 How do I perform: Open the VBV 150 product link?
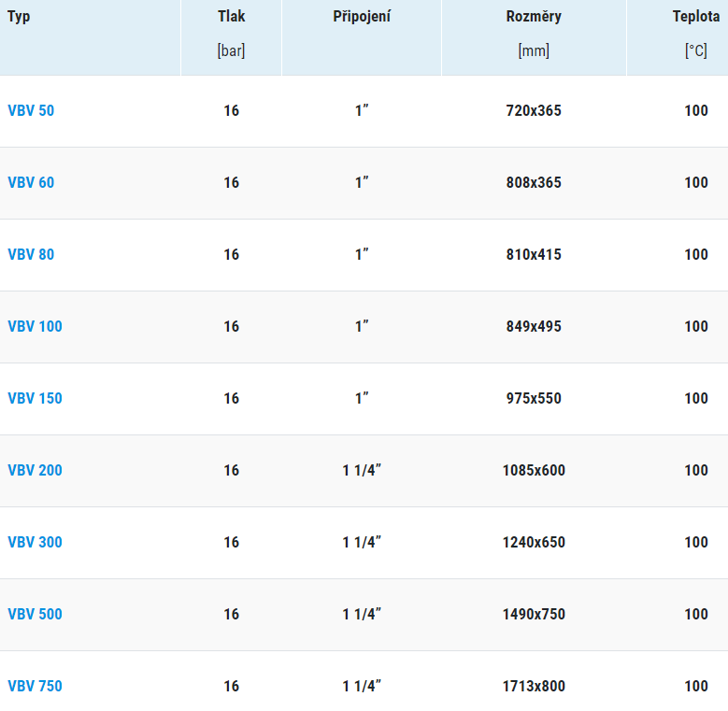click(35, 398)
